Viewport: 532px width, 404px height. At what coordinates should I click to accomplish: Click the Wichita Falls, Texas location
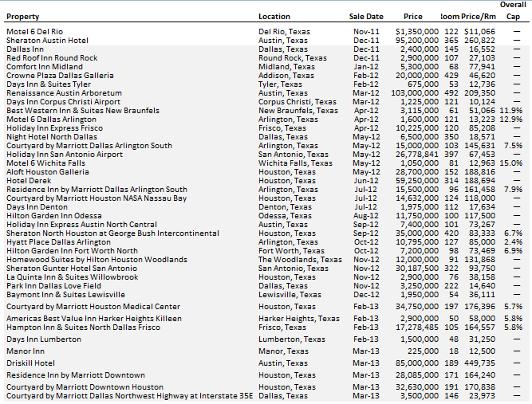tap(296, 163)
